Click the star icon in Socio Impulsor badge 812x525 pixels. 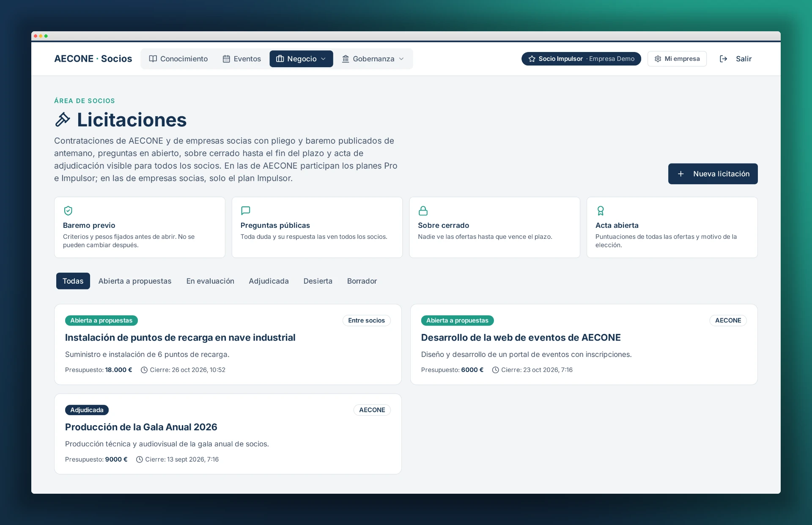click(x=532, y=59)
